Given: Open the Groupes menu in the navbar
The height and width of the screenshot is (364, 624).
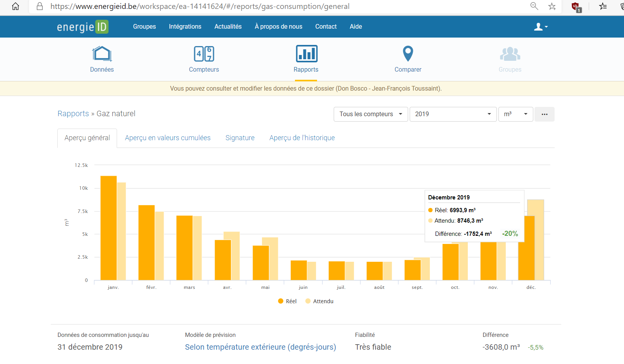Looking at the screenshot, I should coord(145,27).
